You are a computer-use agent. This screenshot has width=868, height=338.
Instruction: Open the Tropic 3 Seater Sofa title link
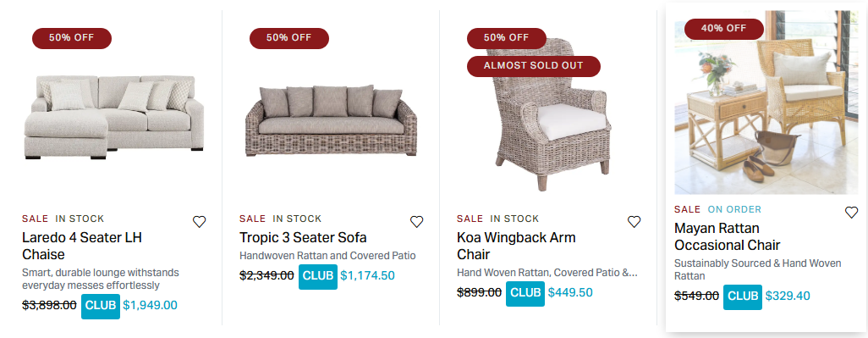(303, 238)
